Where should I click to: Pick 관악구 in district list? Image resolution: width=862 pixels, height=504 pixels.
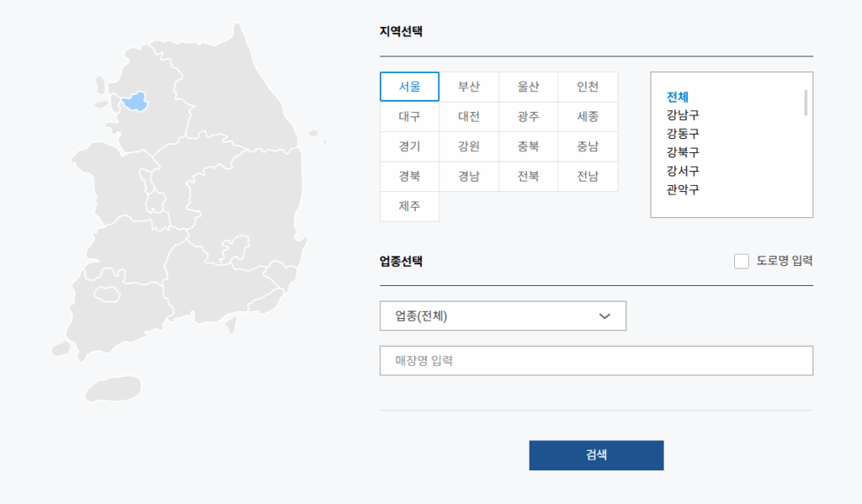coord(683,189)
